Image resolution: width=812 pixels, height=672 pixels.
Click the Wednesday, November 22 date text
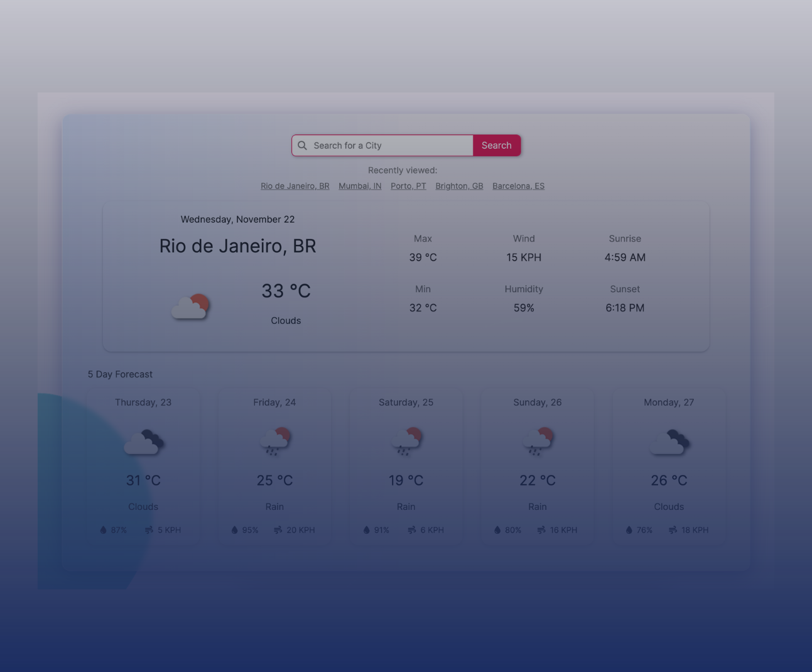point(237,219)
